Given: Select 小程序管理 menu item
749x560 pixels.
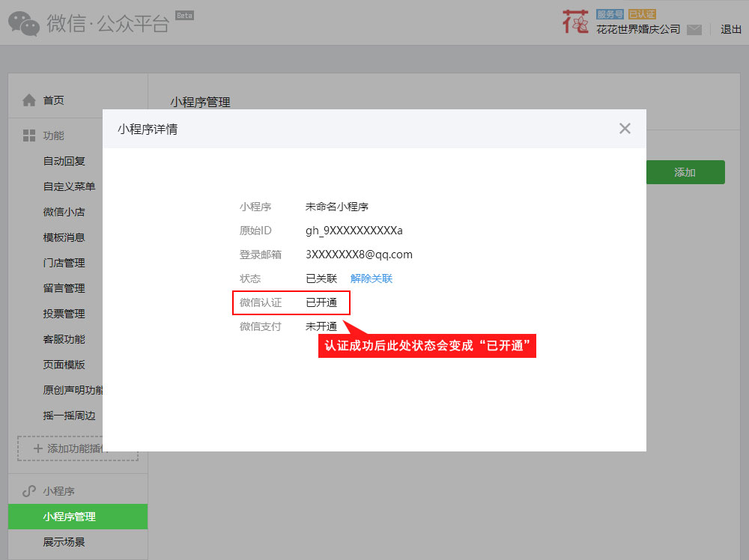Looking at the screenshot, I should [x=70, y=517].
